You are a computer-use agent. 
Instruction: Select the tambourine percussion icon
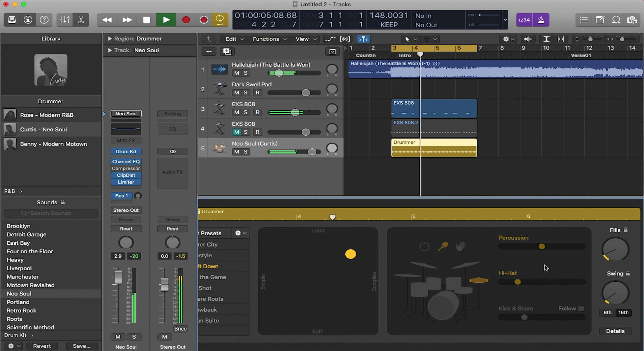(424, 246)
